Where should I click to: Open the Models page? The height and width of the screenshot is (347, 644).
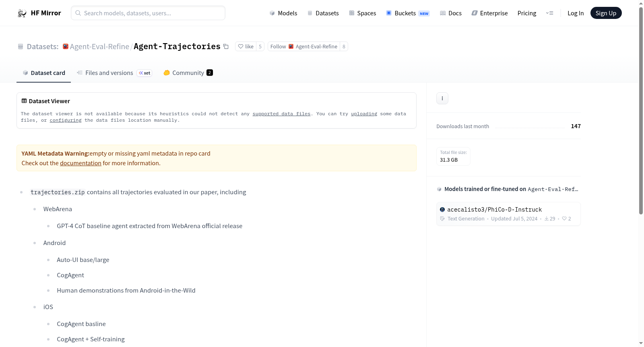coord(283,13)
